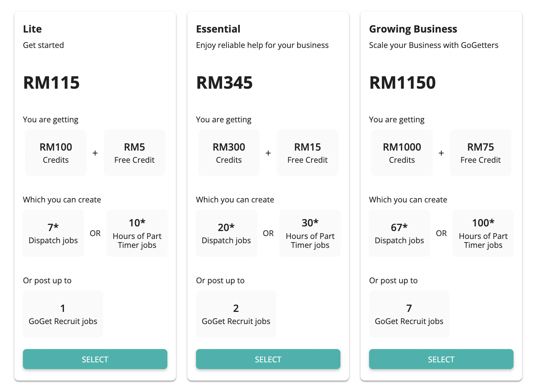This screenshot has height=392, width=535.
Task: Click the 7* Dispatch jobs tile
Action: point(53,233)
